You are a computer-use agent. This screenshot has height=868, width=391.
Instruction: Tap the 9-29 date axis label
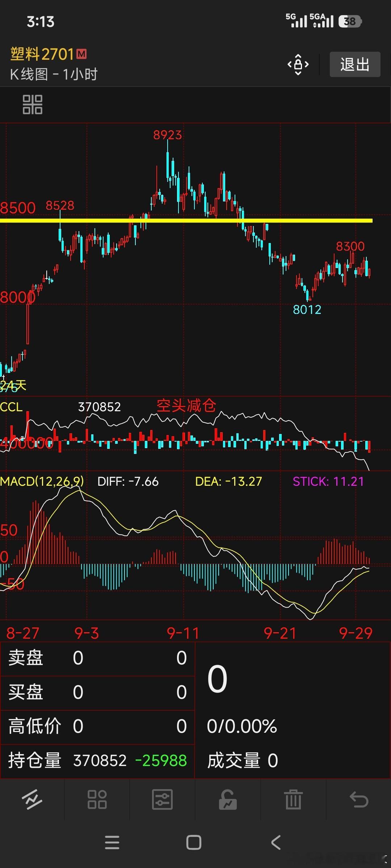click(356, 633)
